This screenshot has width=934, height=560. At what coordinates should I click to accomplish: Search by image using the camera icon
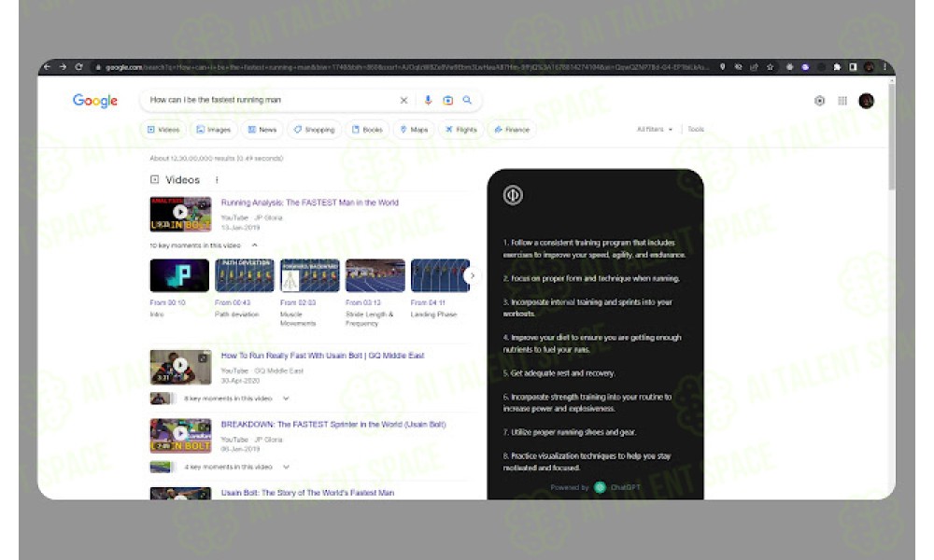coord(448,101)
